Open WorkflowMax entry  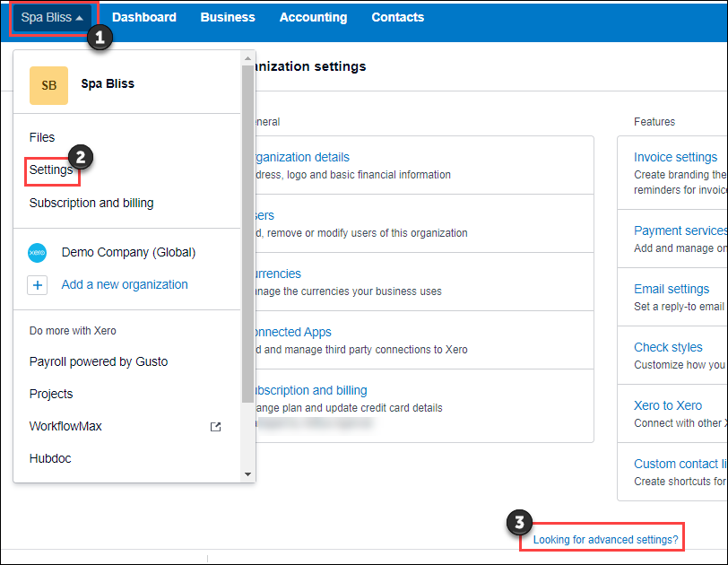click(x=65, y=426)
